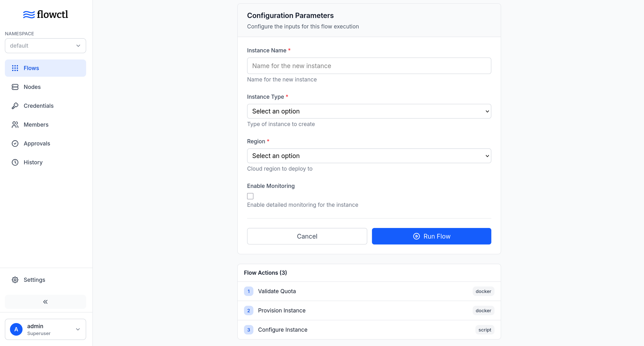
Task: Open the Configure Instance flow action
Action: coord(282,330)
